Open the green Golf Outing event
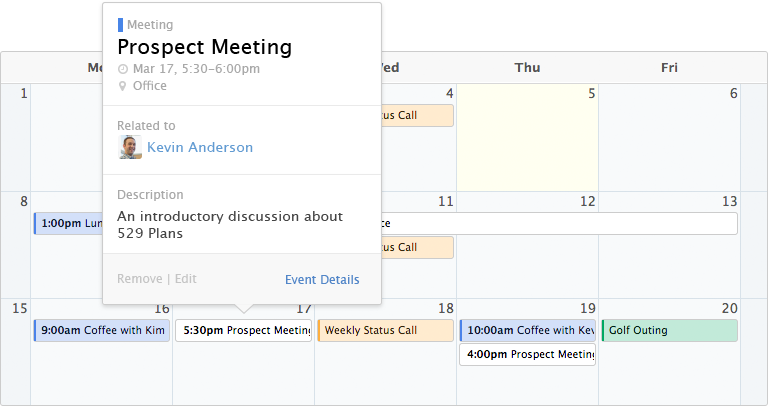Screen dimensions: 768x406 coord(670,331)
